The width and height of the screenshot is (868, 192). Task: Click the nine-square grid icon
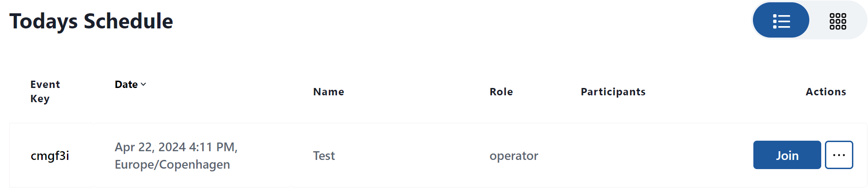[x=838, y=21]
